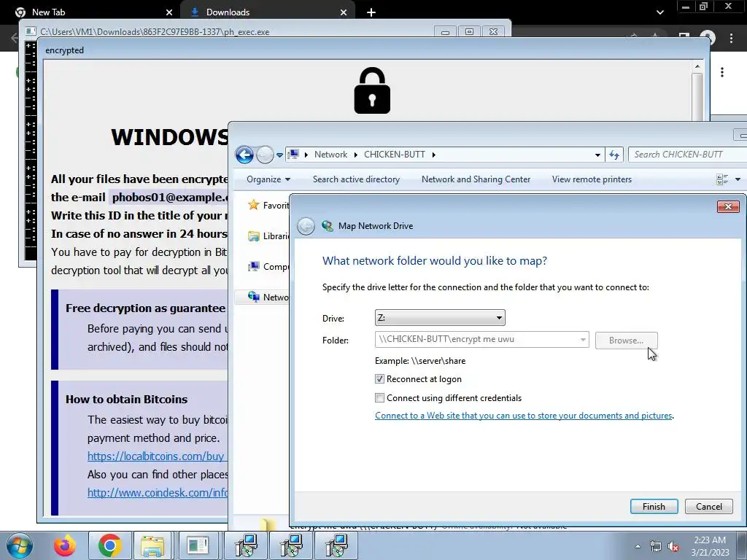The width and height of the screenshot is (747, 560).
Task: Open the Drive letter dropdown
Action: pyautogui.click(x=440, y=318)
